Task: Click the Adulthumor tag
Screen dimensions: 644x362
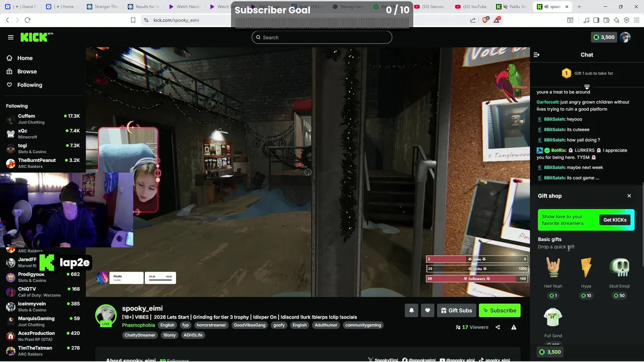Action: [x=326, y=325]
